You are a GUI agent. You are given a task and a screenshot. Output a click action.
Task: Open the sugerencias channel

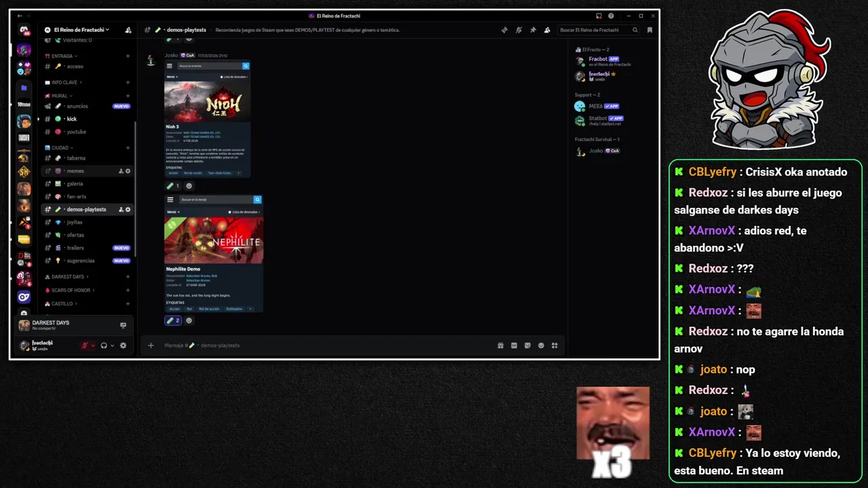click(87, 261)
